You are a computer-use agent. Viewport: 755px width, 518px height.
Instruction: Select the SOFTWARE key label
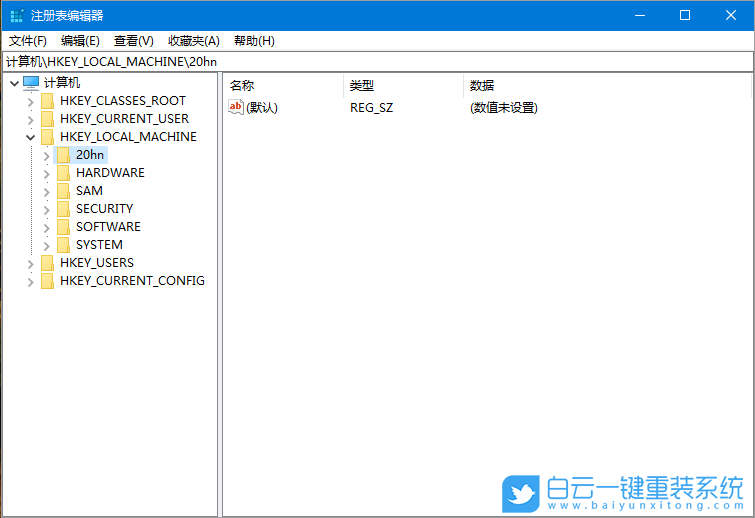point(108,226)
